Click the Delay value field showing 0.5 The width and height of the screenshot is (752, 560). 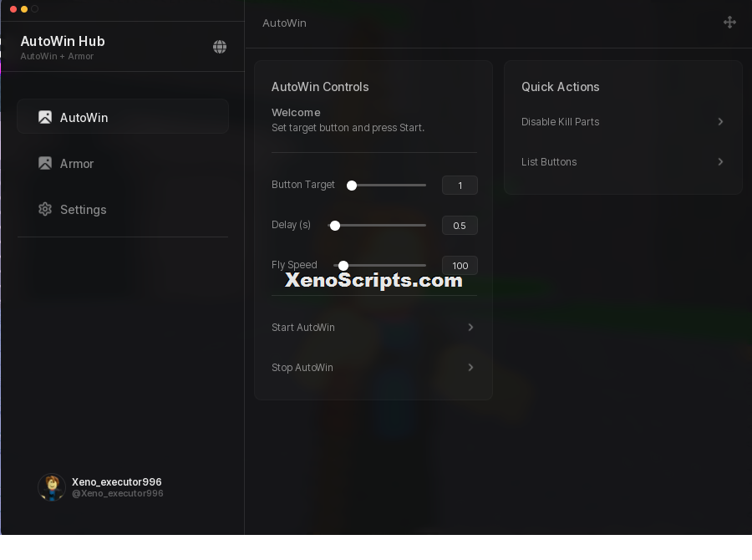click(x=460, y=226)
